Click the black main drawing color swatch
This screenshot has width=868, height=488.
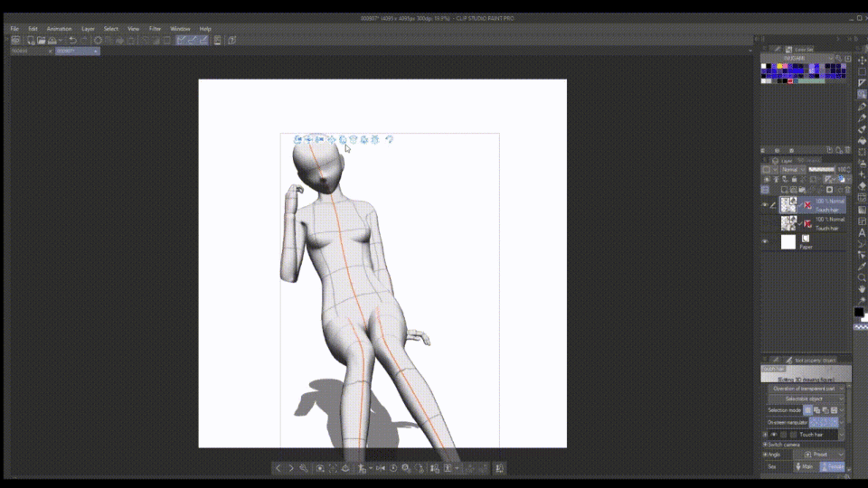coord(859,312)
